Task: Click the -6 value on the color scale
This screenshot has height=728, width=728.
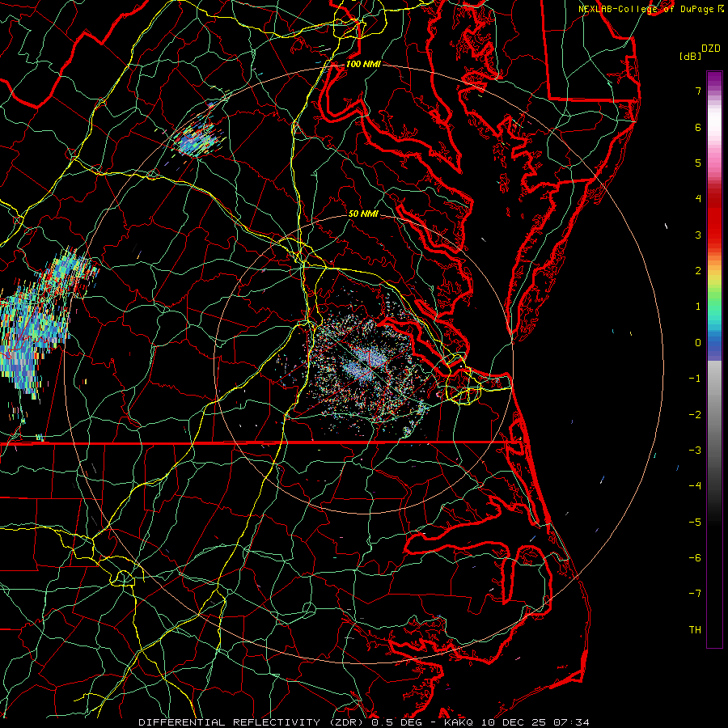Action: (695, 558)
